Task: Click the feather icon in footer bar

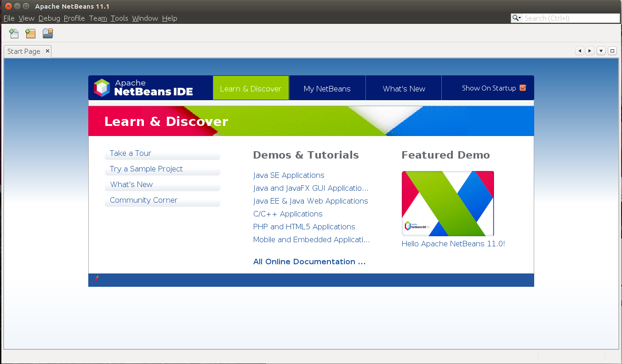Action: pyautogui.click(x=97, y=279)
